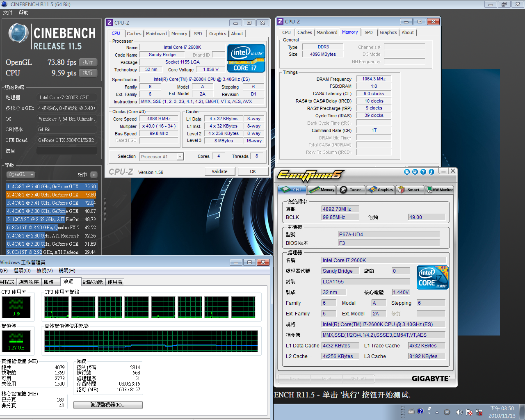The height and width of the screenshot is (420, 525).
Task: Open the 說明(H) menu in Task Manager
Action: click(67, 271)
